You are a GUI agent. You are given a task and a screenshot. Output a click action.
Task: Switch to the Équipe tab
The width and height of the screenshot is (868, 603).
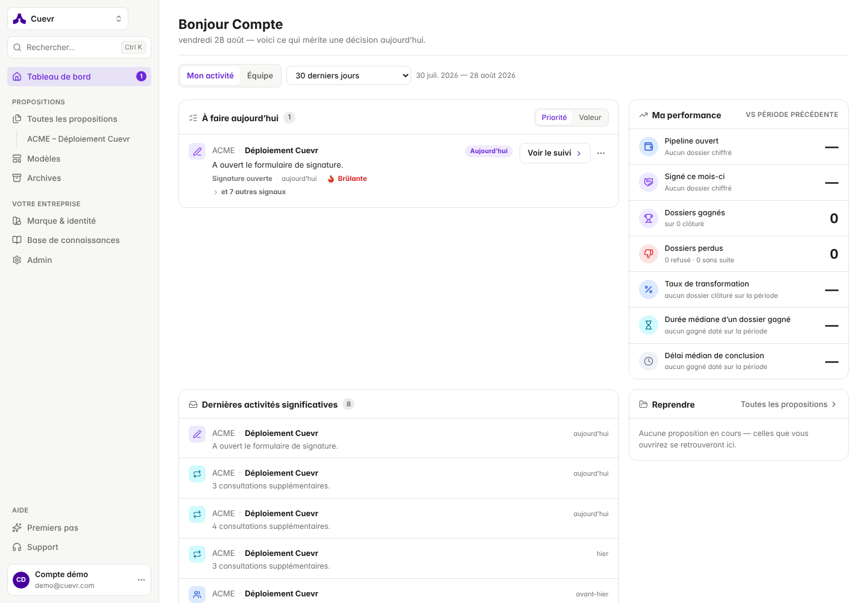[260, 75]
